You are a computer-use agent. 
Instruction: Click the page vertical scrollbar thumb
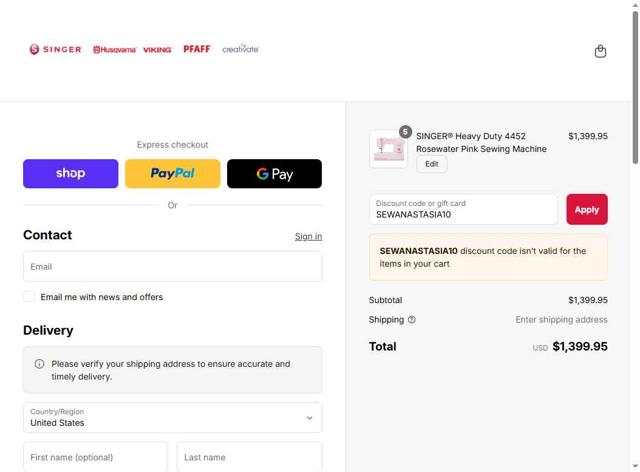click(x=635, y=88)
